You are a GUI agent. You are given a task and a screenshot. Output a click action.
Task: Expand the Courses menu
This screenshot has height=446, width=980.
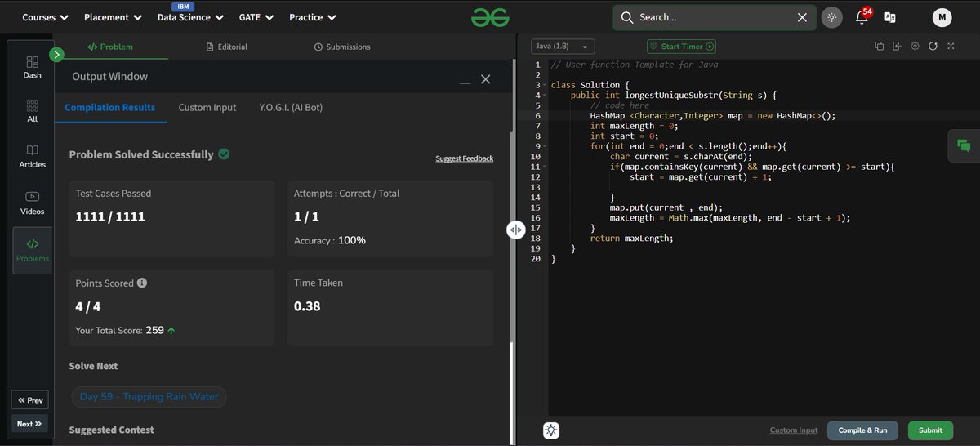(45, 17)
